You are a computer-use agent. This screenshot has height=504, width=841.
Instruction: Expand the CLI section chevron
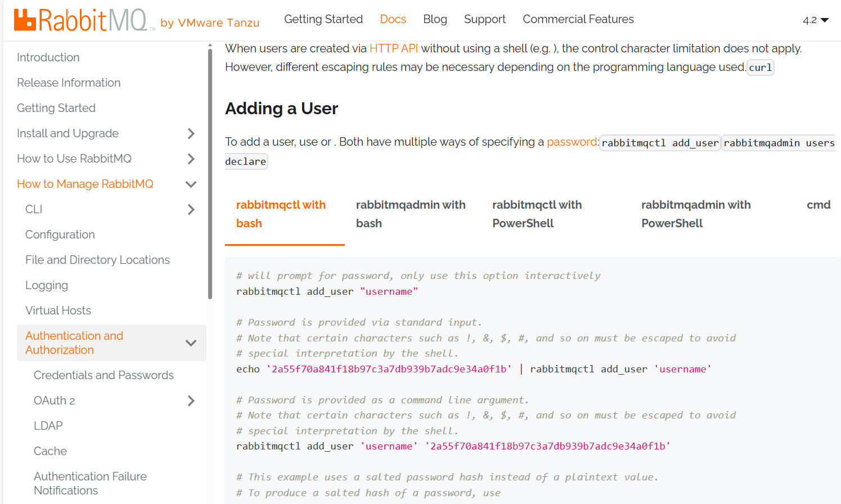[x=191, y=209]
